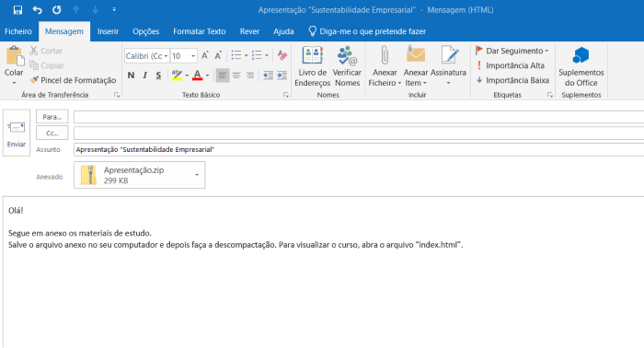This screenshot has width=644, height=348.
Task: Toggle the numbered list button
Action: coord(257,55)
